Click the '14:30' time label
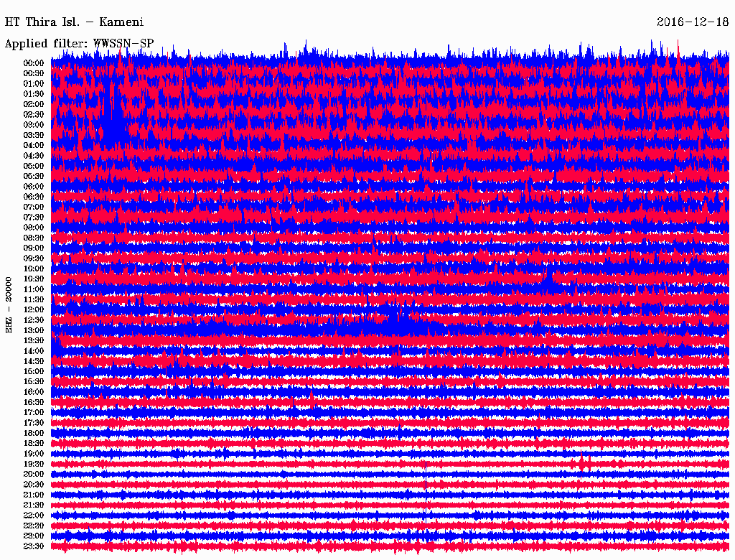This screenshot has width=735, height=560. [x=34, y=361]
